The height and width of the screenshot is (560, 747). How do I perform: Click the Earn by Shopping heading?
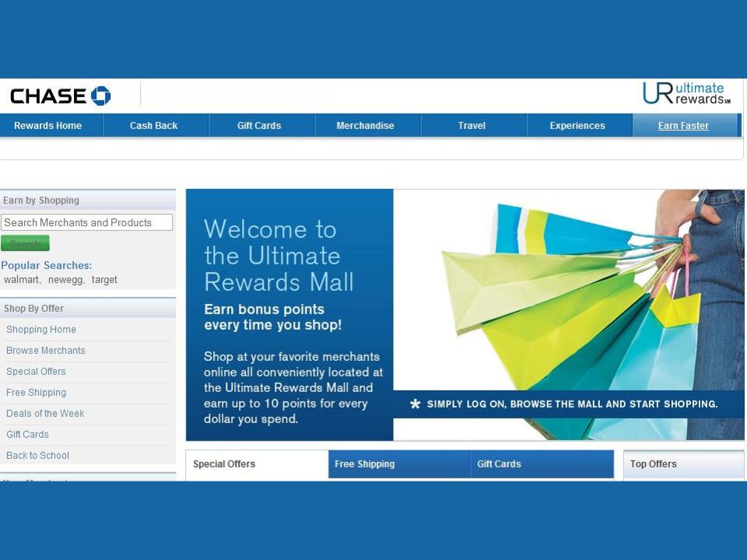tap(41, 201)
